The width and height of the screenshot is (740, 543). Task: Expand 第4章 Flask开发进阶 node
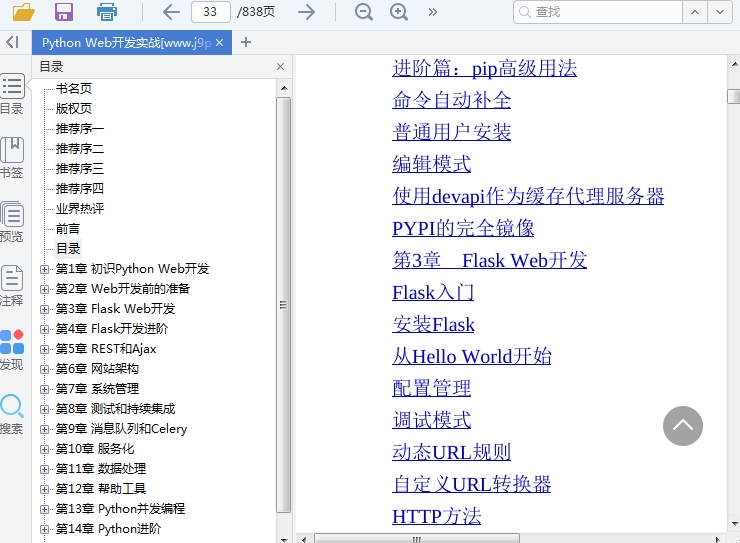(x=44, y=329)
